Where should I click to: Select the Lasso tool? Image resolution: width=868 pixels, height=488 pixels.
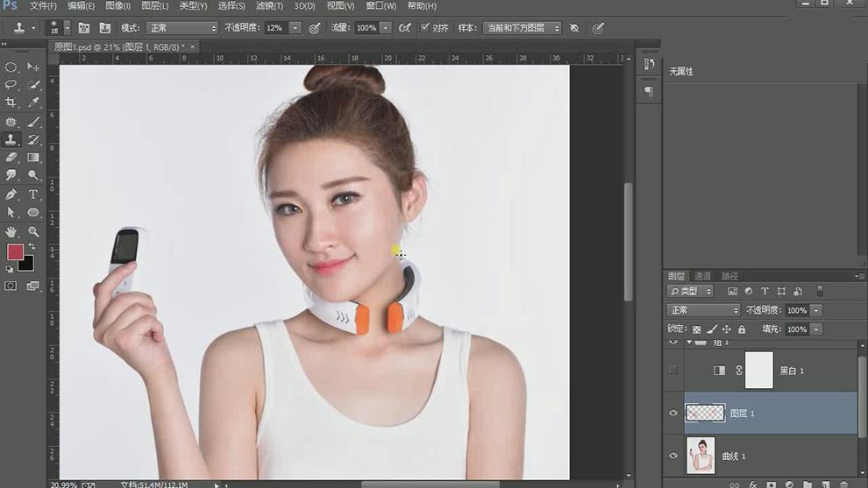point(11,85)
